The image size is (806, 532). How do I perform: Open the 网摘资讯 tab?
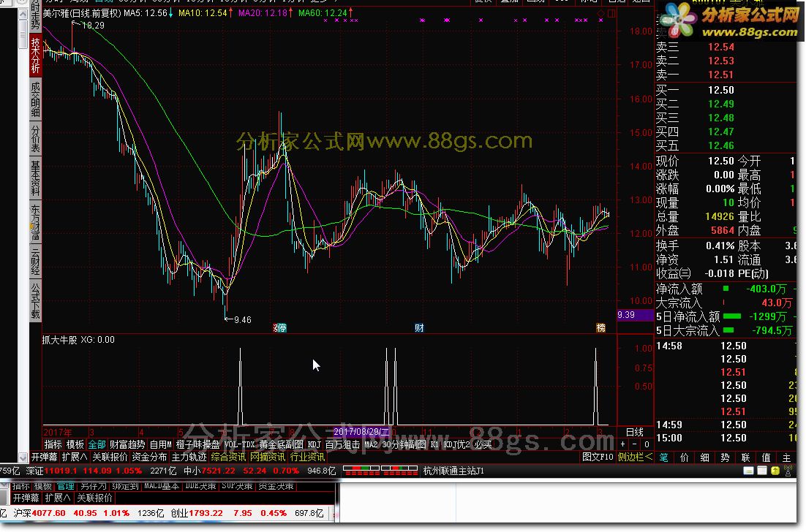click(x=268, y=457)
